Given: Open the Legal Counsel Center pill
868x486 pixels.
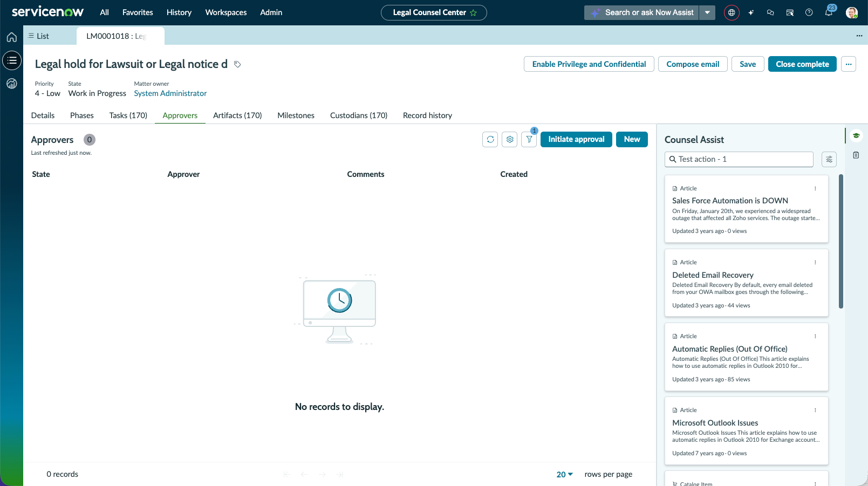Looking at the screenshot, I should 434,12.
